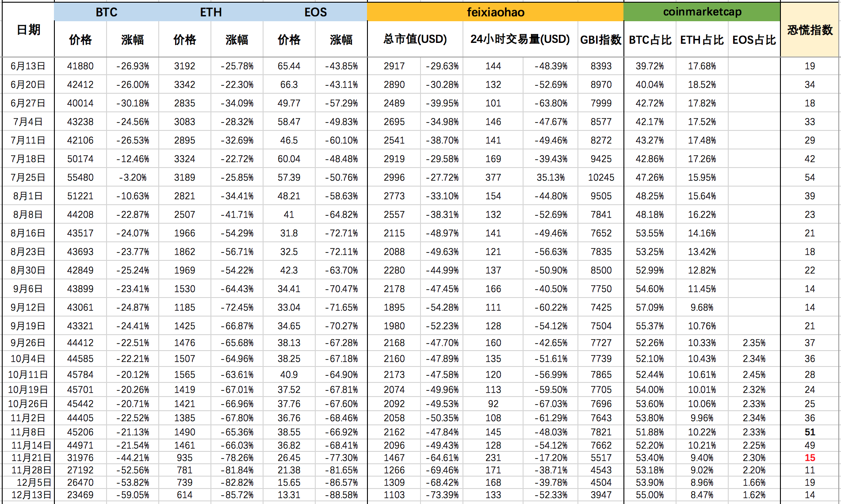The image size is (841, 504).
Task: Select the date cell 9月26日
Action: click(28, 343)
